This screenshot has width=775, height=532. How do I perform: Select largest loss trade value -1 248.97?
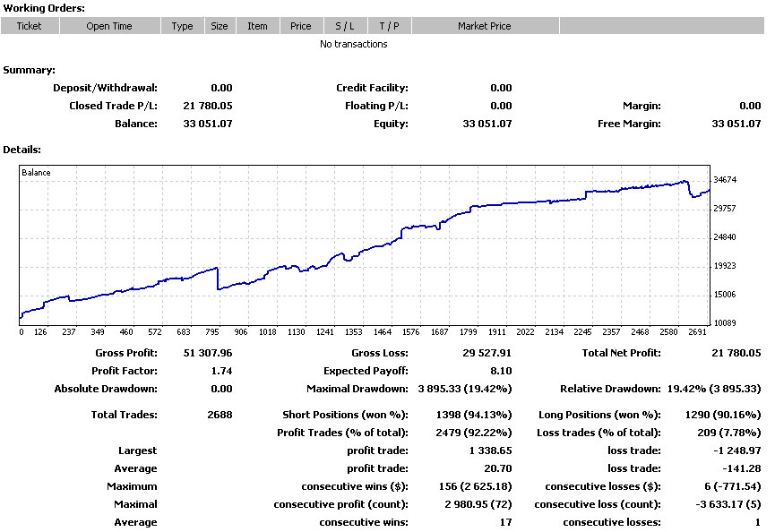point(737,450)
